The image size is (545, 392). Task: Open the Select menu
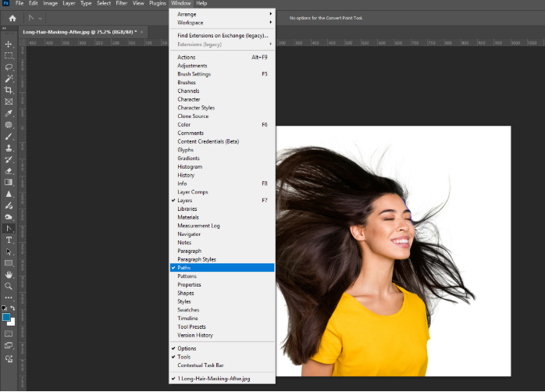(x=104, y=3)
